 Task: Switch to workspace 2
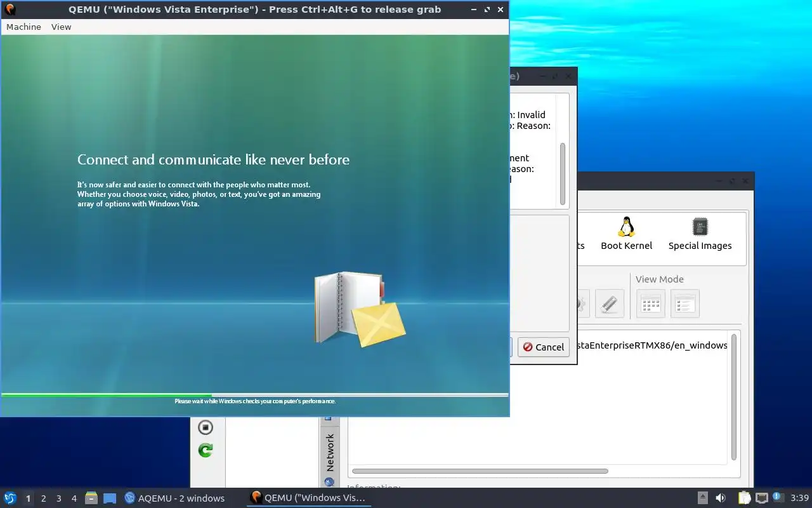click(43, 498)
